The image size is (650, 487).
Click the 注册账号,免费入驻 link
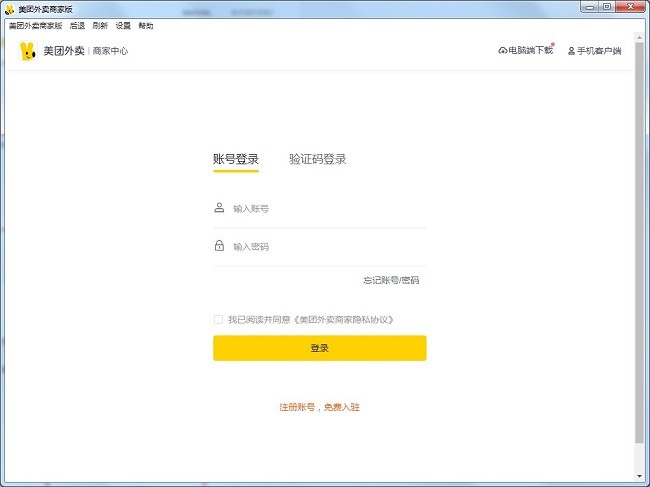click(319, 408)
